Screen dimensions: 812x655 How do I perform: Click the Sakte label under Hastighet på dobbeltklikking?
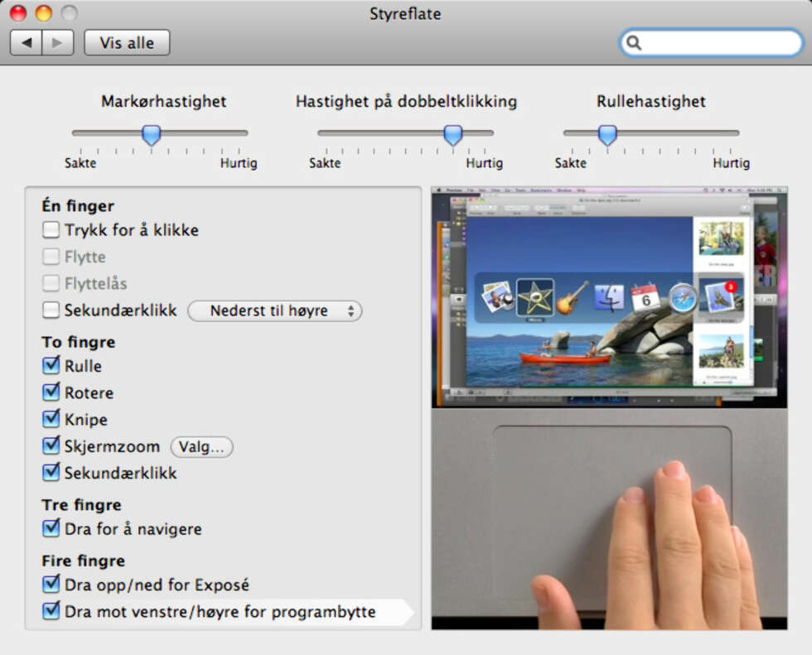[x=325, y=163]
